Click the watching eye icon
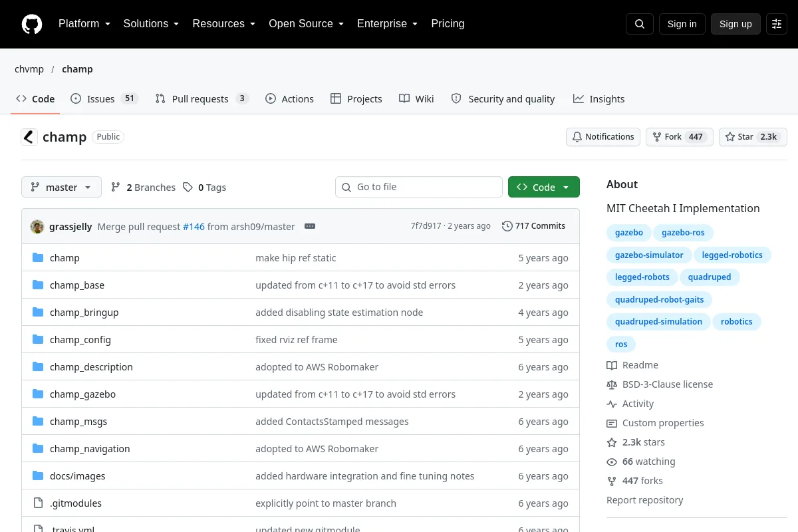This screenshot has width=798, height=532. [x=612, y=462]
